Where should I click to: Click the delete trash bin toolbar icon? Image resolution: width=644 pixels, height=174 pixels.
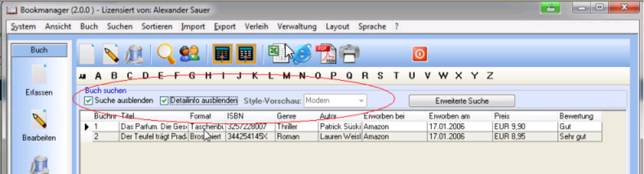[134, 55]
